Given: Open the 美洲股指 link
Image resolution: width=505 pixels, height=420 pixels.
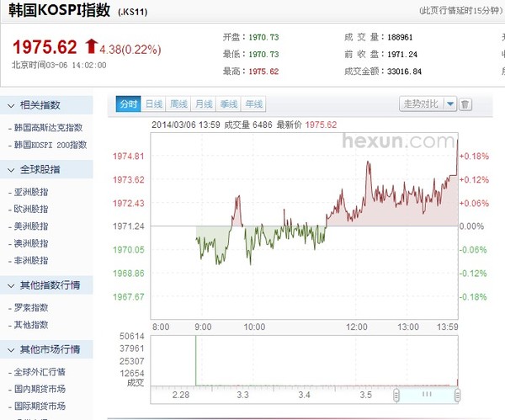Looking at the screenshot, I should (x=31, y=226).
